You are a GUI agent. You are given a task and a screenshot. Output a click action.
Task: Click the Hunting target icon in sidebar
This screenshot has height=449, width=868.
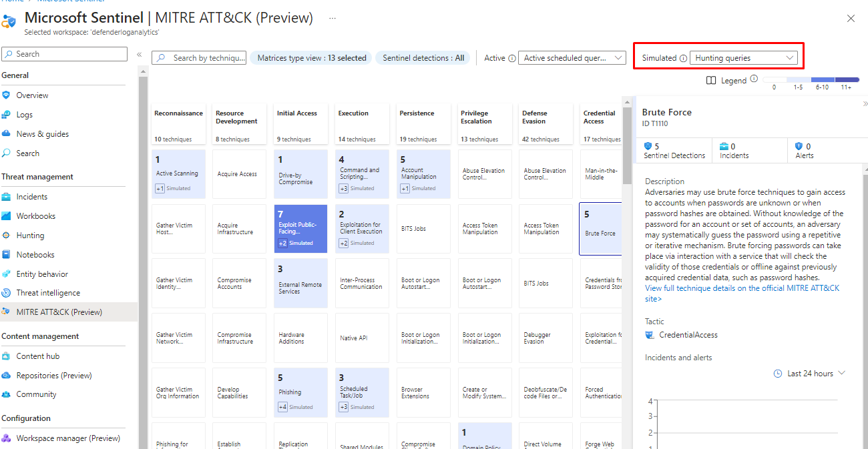point(7,236)
